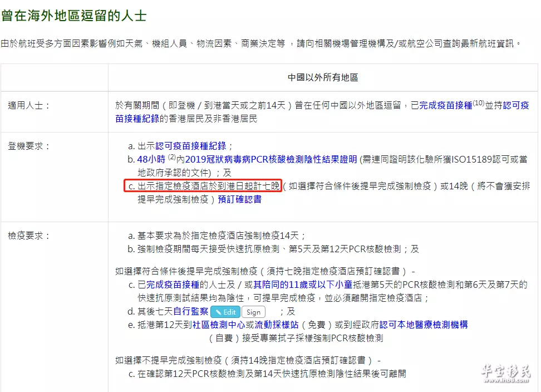Open the 流動採樣站 link
The width and height of the screenshot is (541, 392).
tap(277, 325)
